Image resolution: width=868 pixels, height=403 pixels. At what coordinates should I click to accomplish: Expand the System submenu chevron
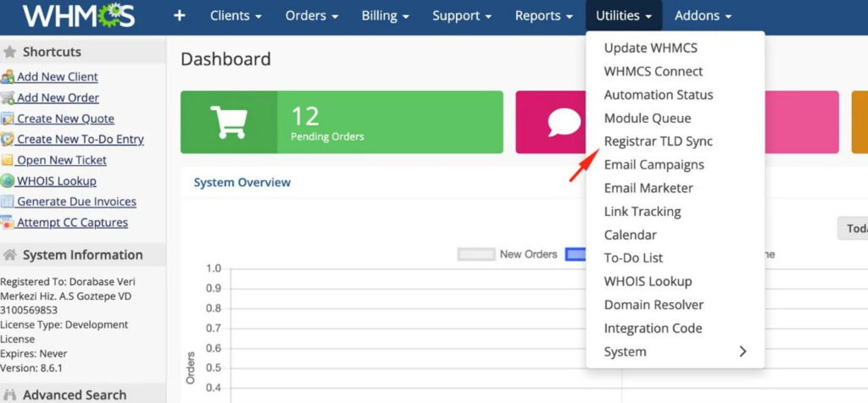(743, 351)
